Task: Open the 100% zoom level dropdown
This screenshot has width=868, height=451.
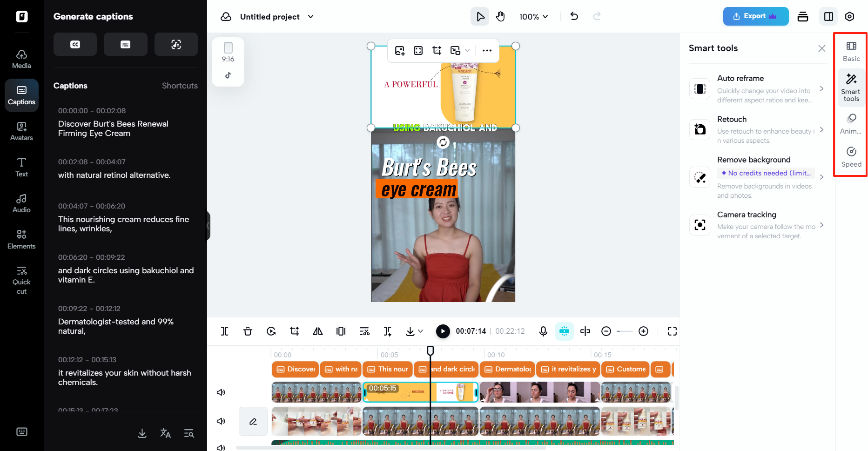Action: 534,17
